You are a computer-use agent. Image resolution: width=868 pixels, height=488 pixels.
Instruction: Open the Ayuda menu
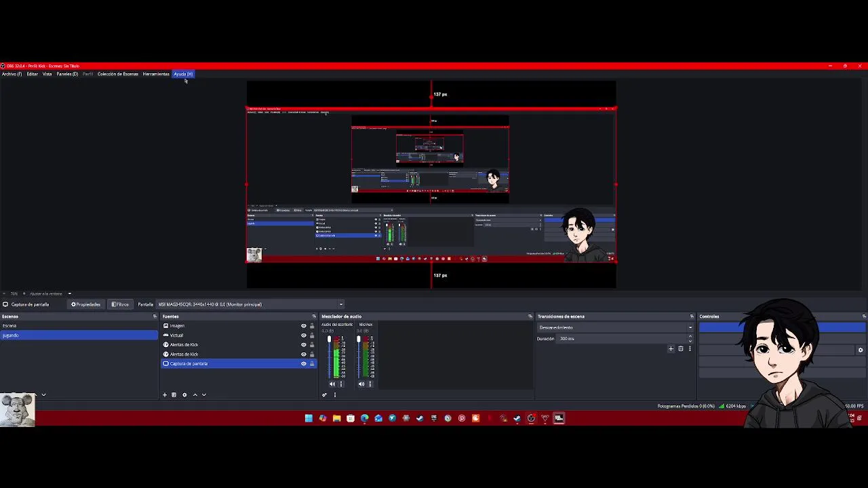pyautogui.click(x=183, y=74)
